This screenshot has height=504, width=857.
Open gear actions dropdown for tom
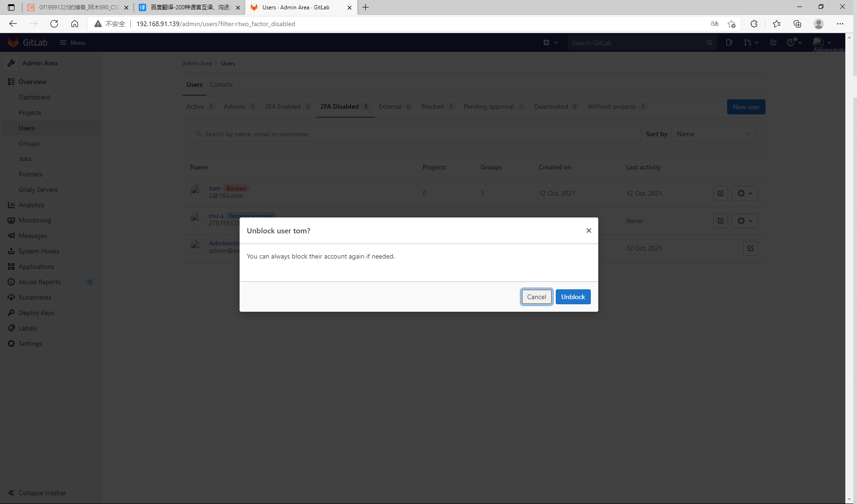[x=744, y=193]
